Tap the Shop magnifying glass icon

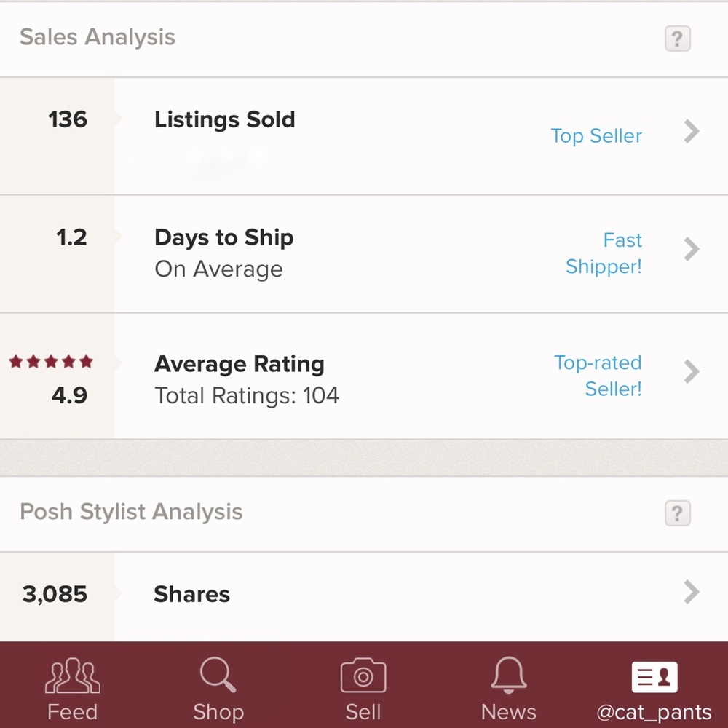[218, 675]
